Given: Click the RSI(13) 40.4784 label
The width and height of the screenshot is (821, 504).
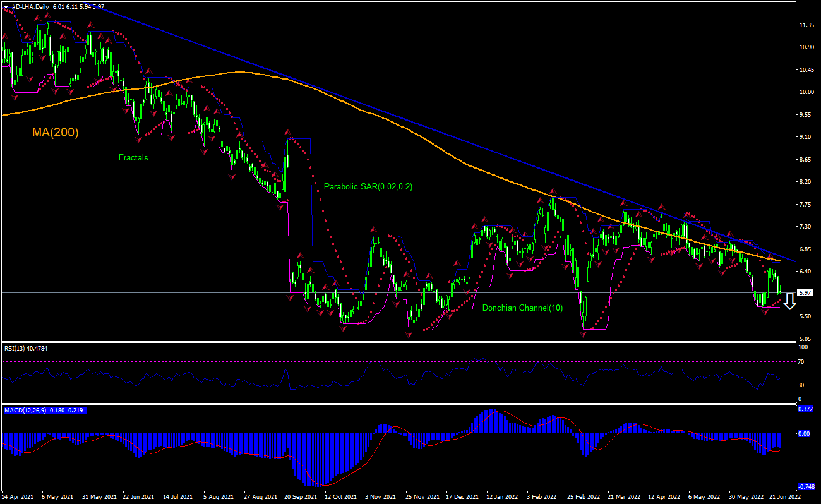Looking at the screenshot, I should click(x=27, y=348).
